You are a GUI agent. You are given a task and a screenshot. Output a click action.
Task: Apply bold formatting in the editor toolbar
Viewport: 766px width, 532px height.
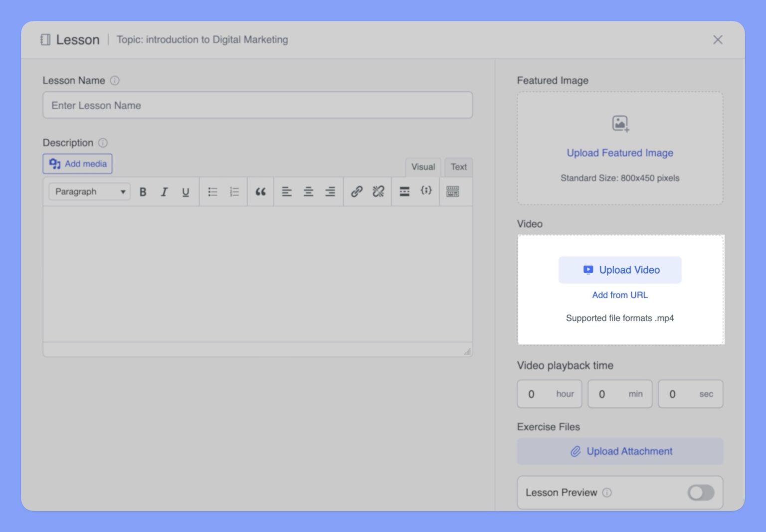pyautogui.click(x=143, y=191)
